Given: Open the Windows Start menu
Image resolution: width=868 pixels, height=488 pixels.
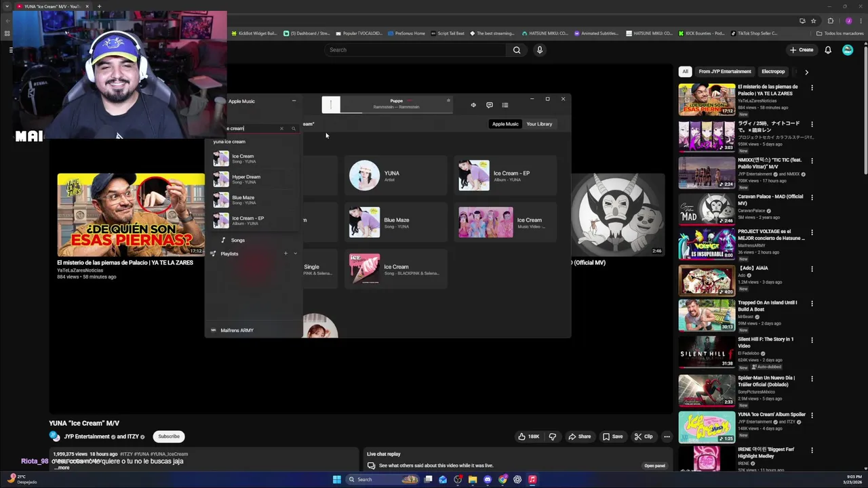Looking at the screenshot, I should coord(336,479).
